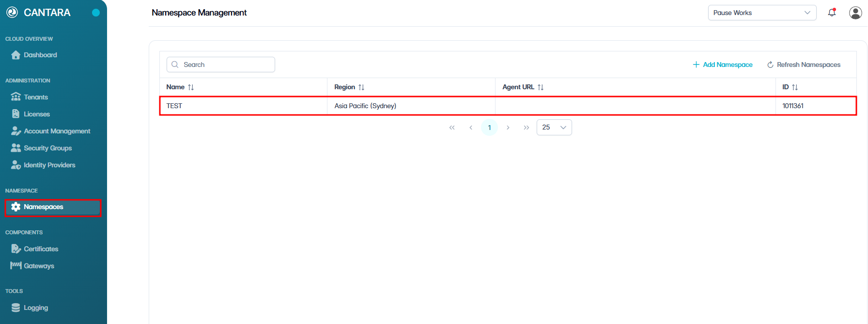Open the Certificates page
Viewport: 868px width, 324px height.
pyautogui.click(x=41, y=249)
